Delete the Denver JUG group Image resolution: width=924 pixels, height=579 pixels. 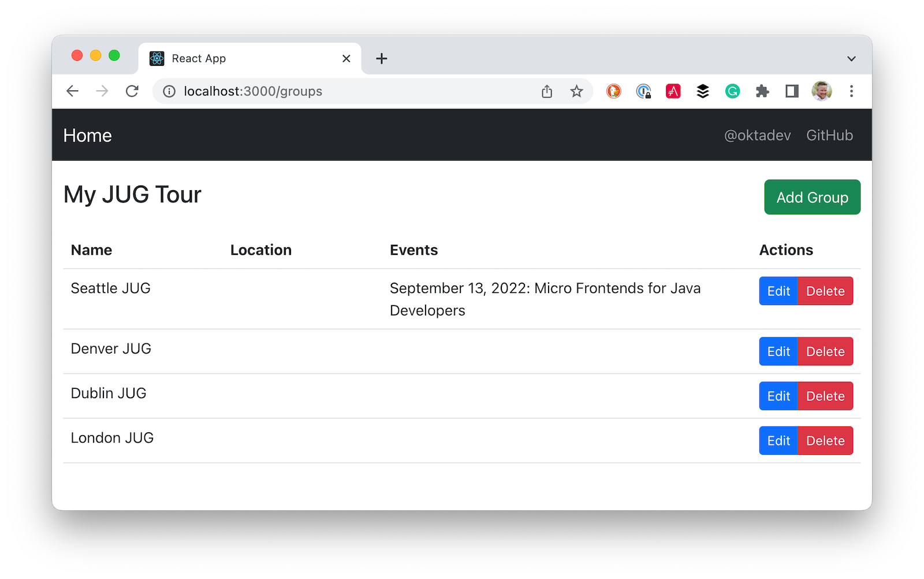click(x=825, y=351)
